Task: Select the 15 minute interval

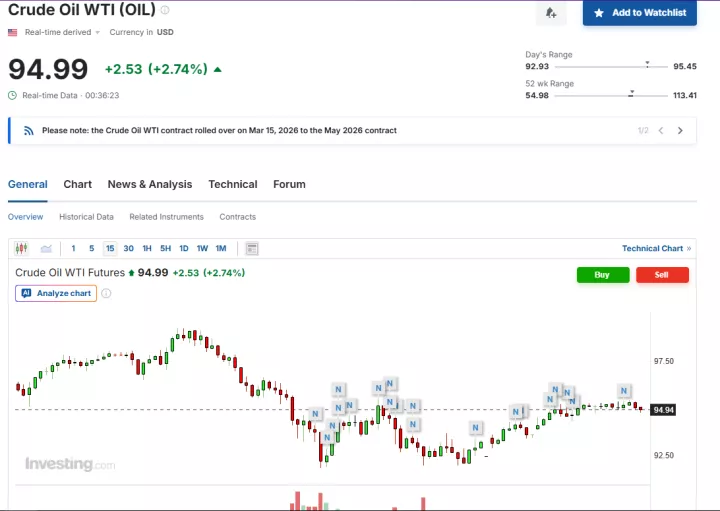Action: coord(110,248)
